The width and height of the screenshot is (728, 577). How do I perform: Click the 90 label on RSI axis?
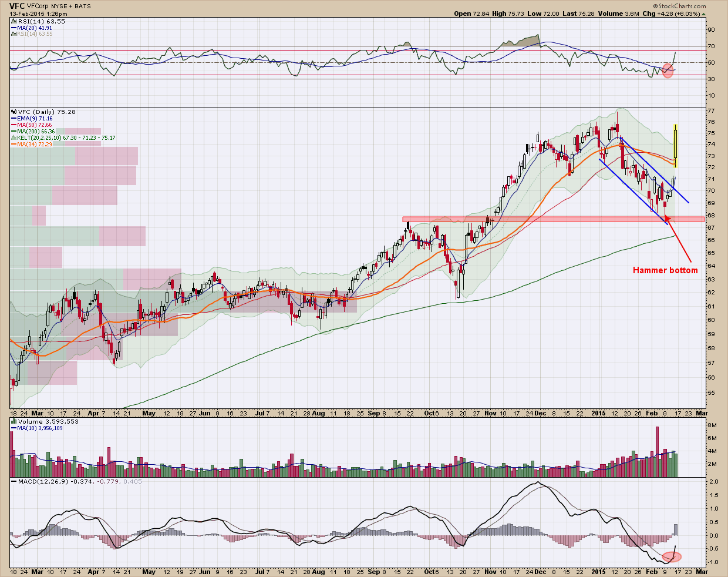(x=711, y=29)
